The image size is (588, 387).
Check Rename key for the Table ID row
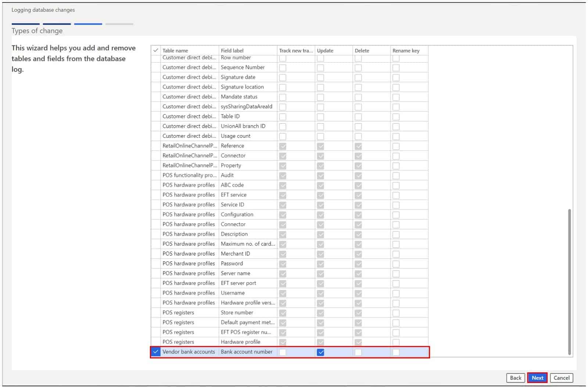(x=396, y=116)
